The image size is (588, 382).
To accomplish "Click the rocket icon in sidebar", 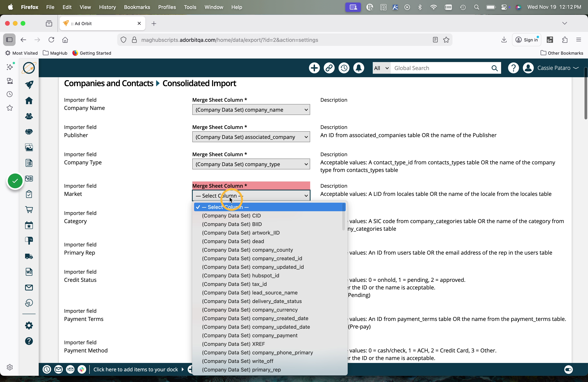I will coord(29,84).
